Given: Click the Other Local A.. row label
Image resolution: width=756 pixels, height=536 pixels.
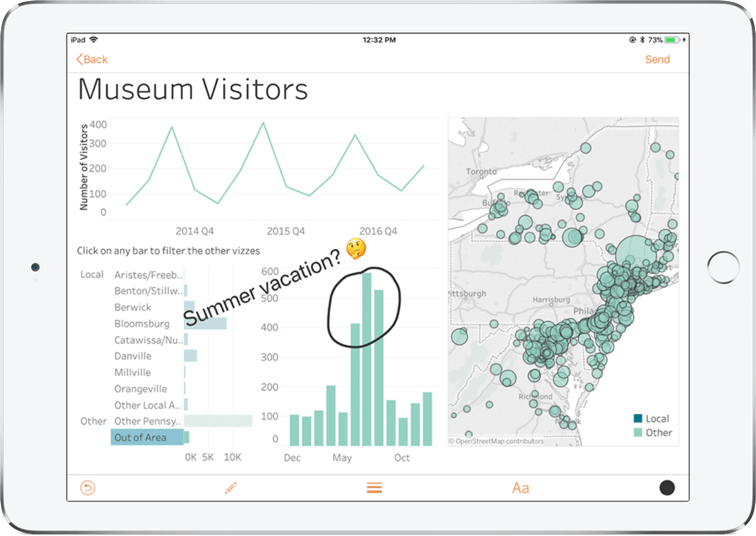Looking at the screenshot, I should pyautogui.click(x=148, y=405).
